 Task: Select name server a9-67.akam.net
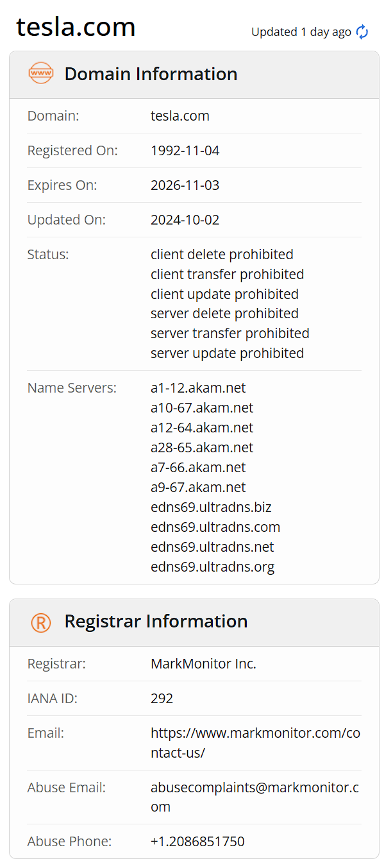[x=198, y=488]
